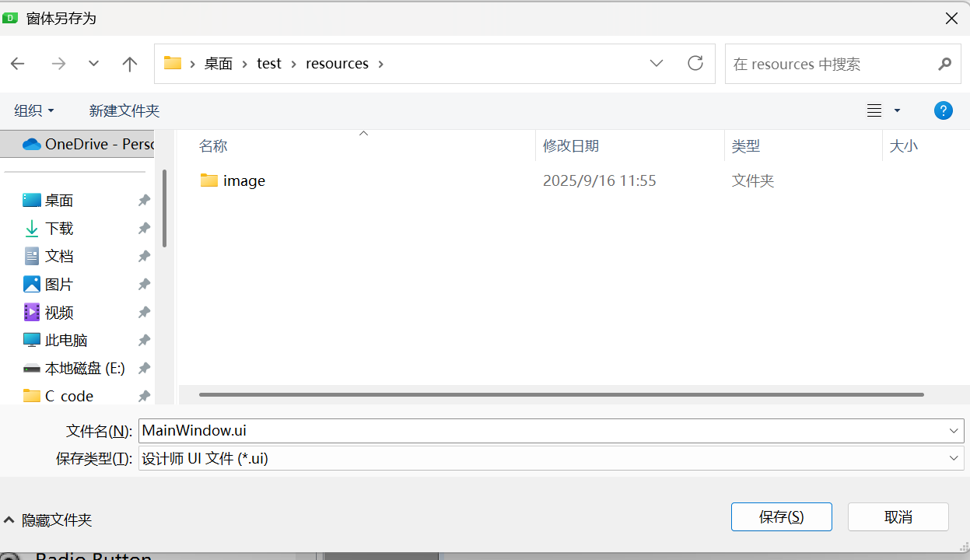
Task: Click the pin icon beside 下载
Action: tap(144, 229)
